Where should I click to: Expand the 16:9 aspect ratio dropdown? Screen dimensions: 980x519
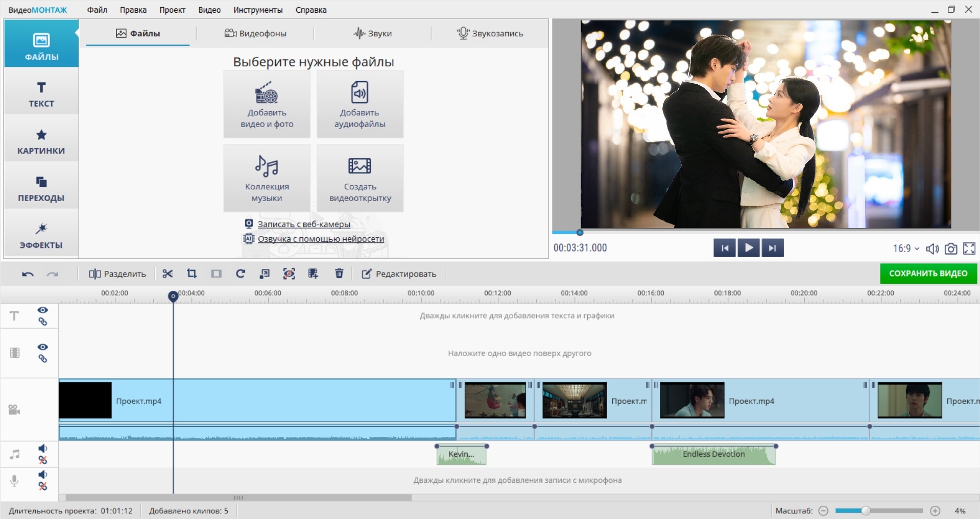(906, 249)
